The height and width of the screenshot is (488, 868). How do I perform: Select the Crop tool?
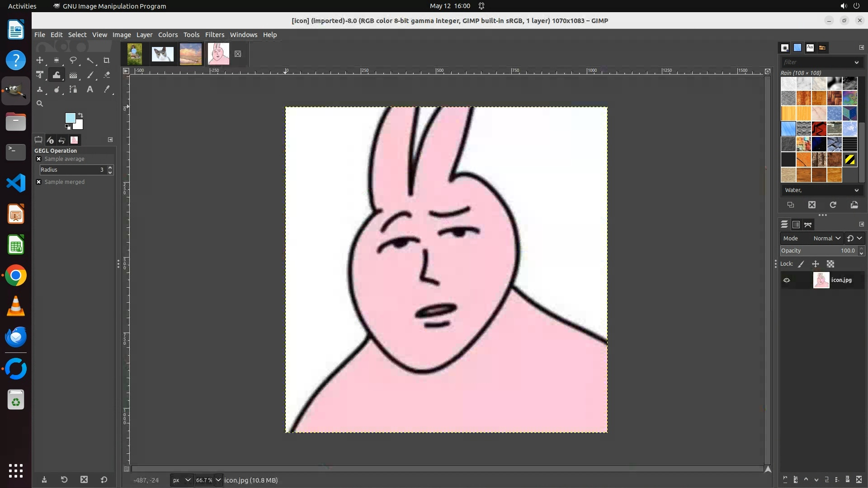(x=107, y=61)
